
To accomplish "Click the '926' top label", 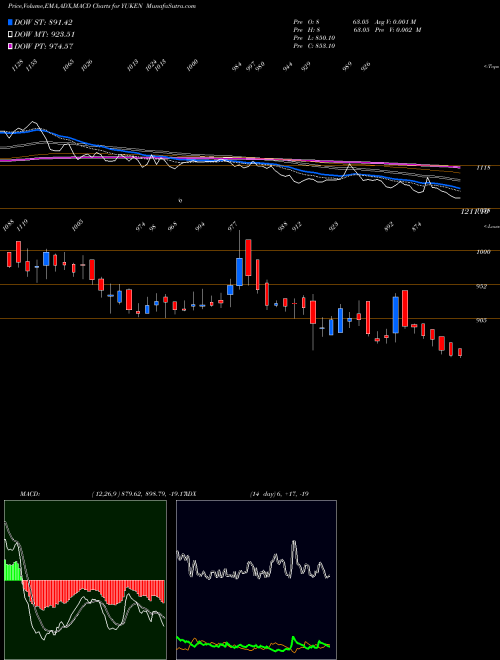I will click(x=366, y=66).
